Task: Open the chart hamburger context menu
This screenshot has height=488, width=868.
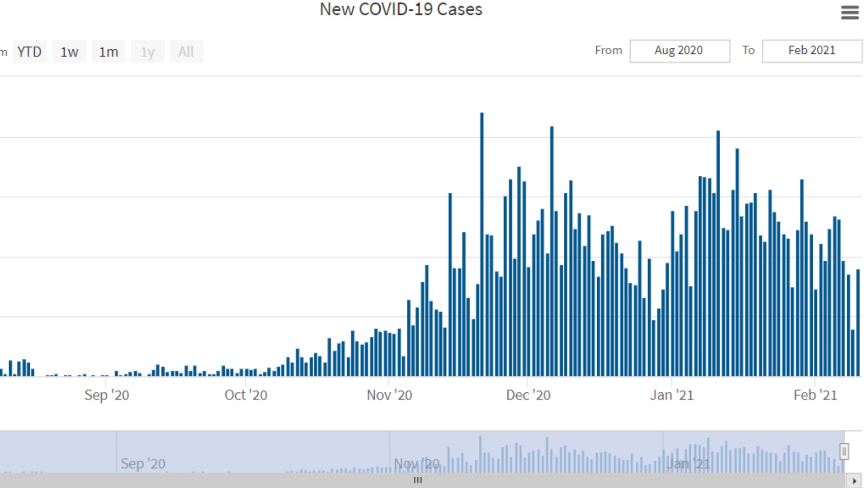Action: point(849,12)
